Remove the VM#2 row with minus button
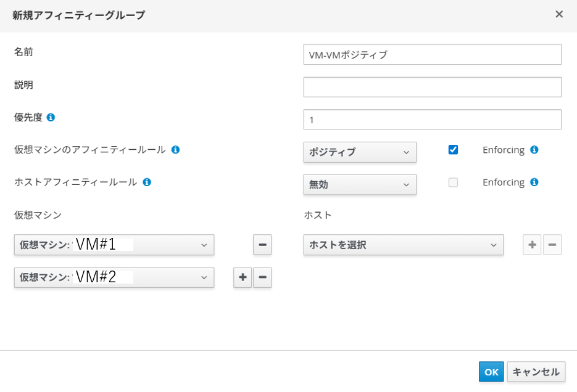The image size is (577, 392). [x=262, y=277]
